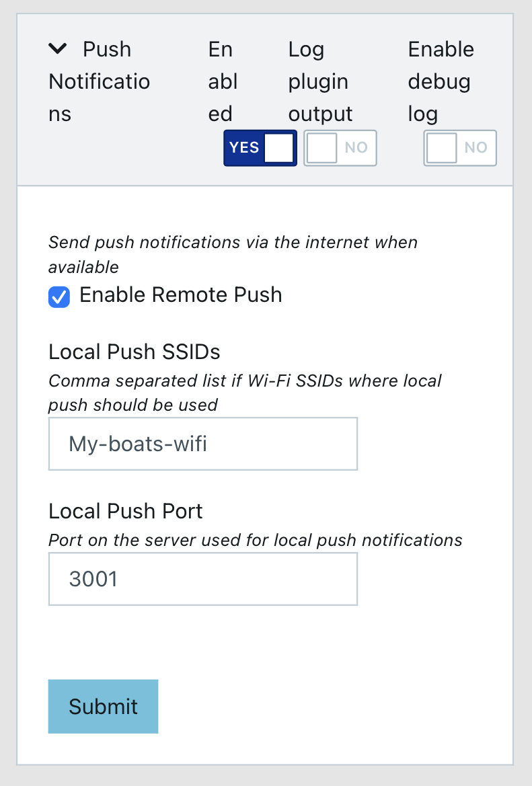Click the Log plugin output label
This screenshot has width=532, height=786.
[320, 81]
